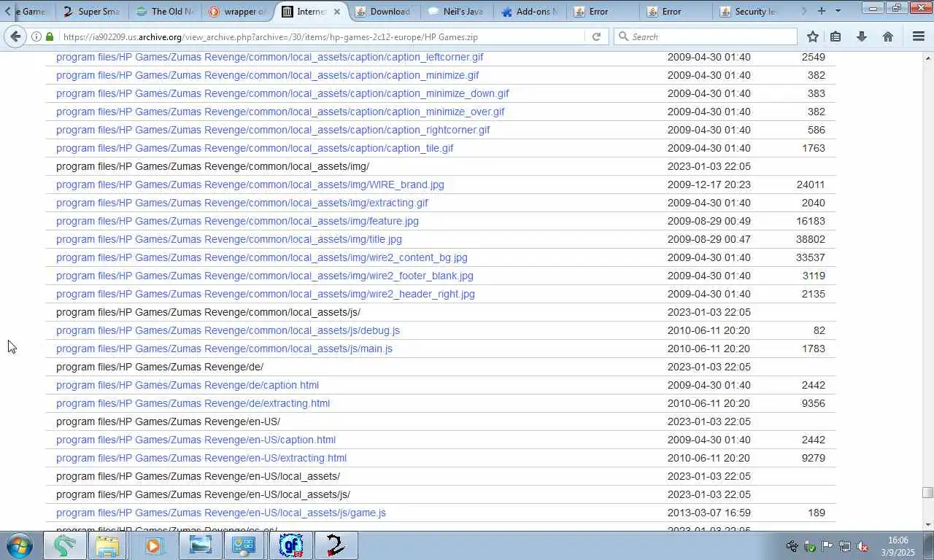Open caption_leftcorner.gif link
This screenshot has height=560, width=934.
[269, 57]
